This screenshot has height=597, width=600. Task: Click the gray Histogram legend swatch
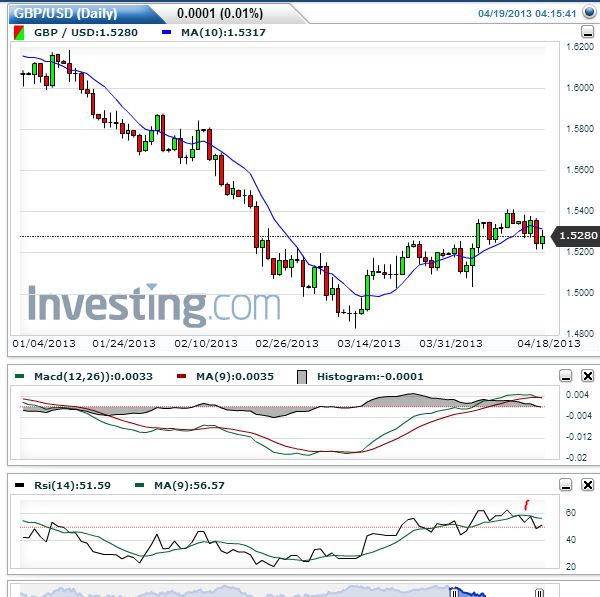point(302,377)
